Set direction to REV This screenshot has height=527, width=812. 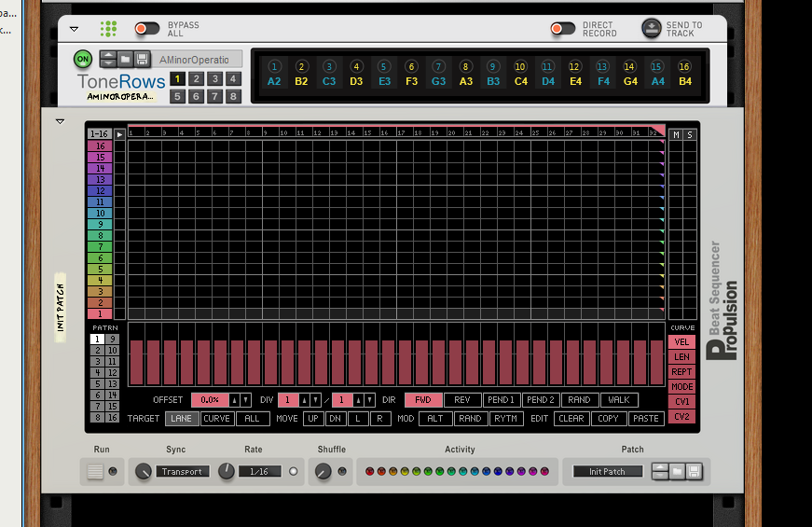pos(461,400)
